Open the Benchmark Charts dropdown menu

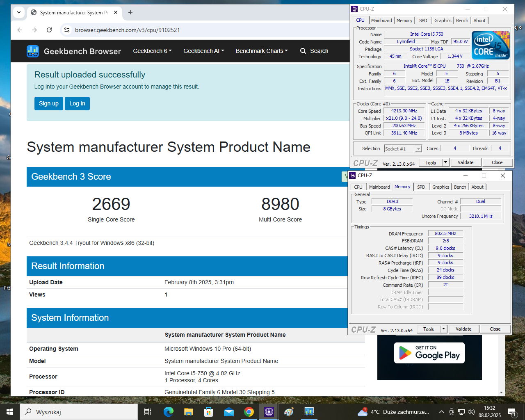point(262,51)
